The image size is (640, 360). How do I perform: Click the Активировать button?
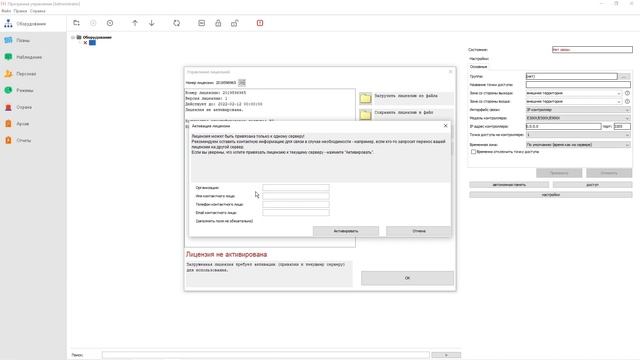(346, 231)
